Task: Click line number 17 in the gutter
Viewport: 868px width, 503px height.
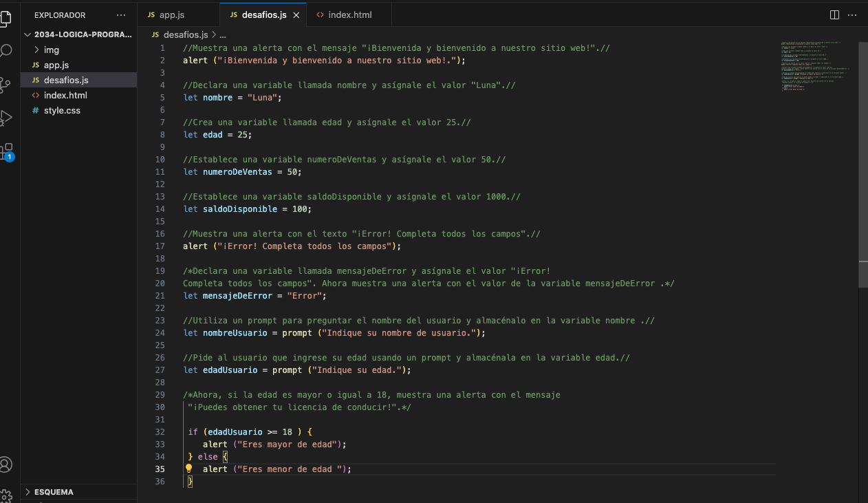Action: click(160, 246)
